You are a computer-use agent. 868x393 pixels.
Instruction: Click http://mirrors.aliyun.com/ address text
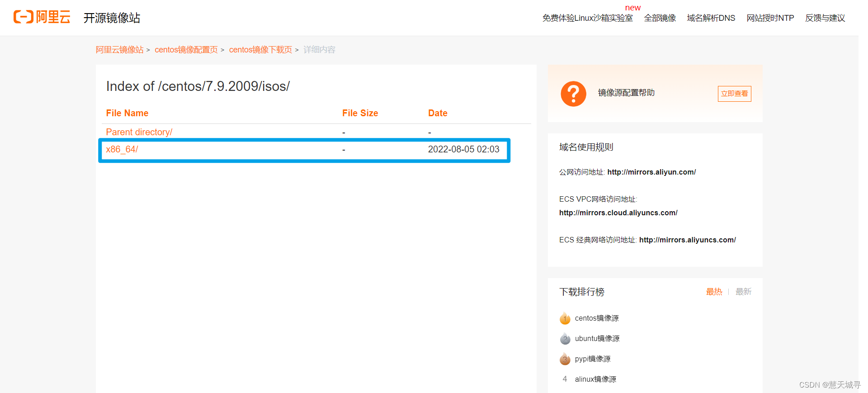(x=651, y=172)
